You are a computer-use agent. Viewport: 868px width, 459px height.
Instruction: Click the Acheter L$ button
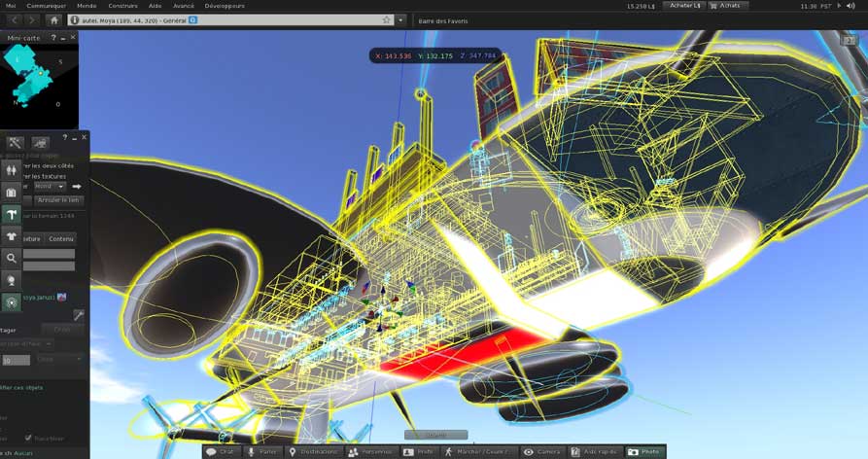coord(685,6)
